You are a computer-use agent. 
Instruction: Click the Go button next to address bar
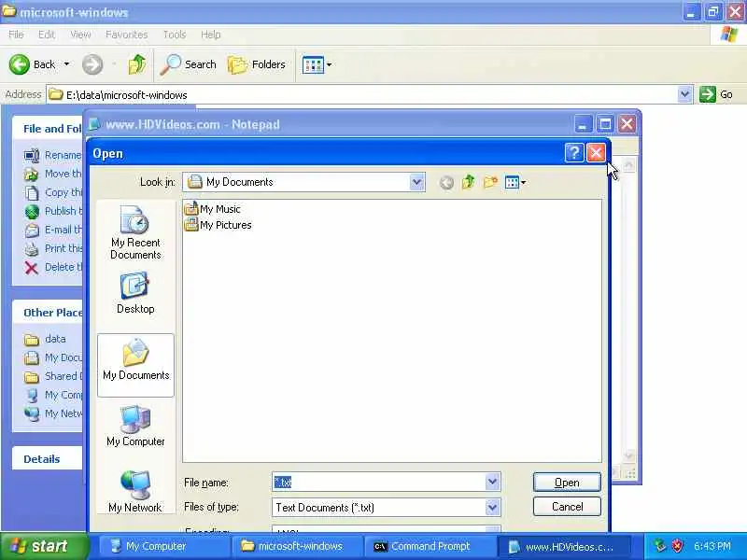[x=716, y=94]
